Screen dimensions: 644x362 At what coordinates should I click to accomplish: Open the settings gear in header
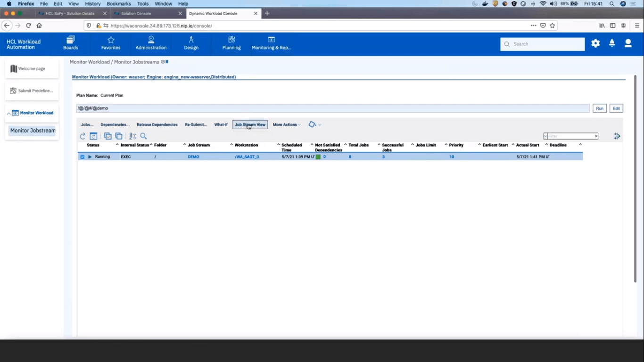[x=595, y=43]
